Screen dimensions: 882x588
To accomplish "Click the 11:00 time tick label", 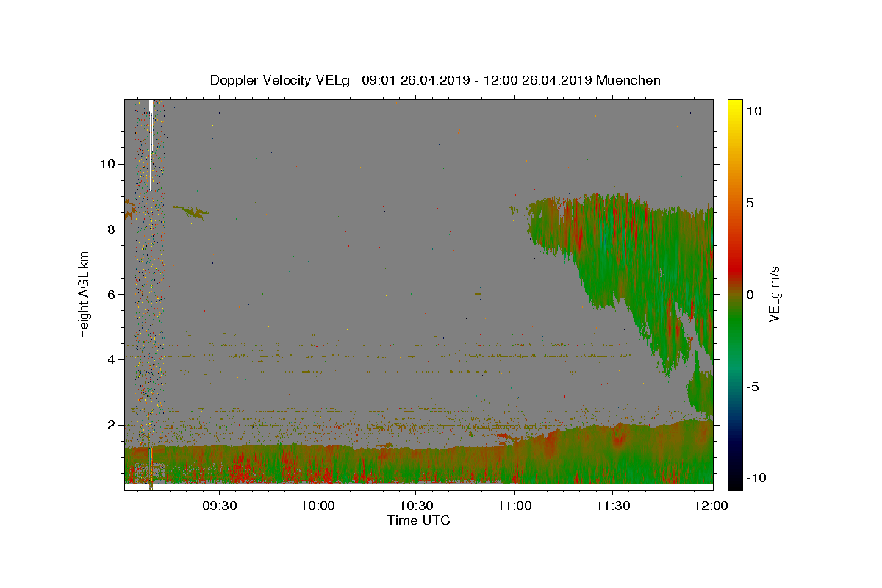I will tap(514, 506).
